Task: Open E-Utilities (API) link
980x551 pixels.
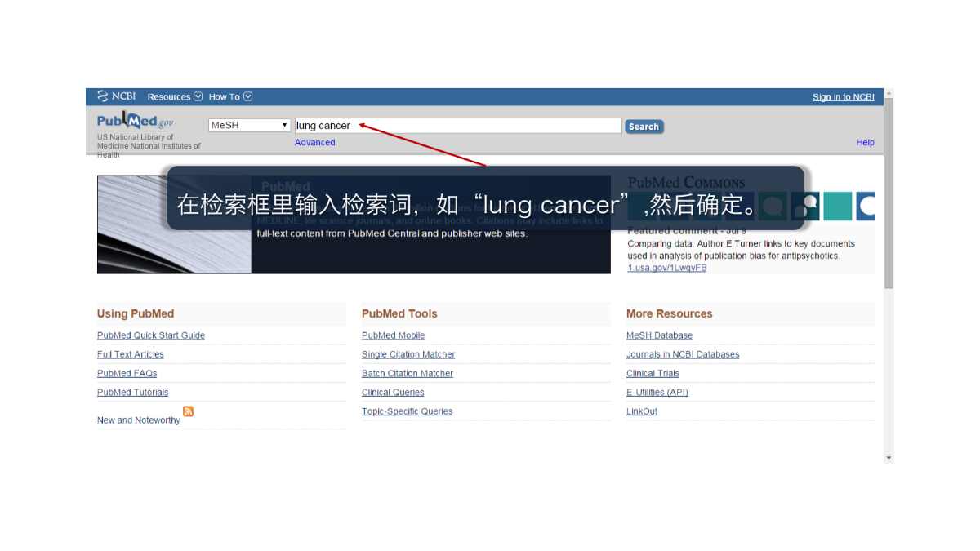Action: [657, 393]
